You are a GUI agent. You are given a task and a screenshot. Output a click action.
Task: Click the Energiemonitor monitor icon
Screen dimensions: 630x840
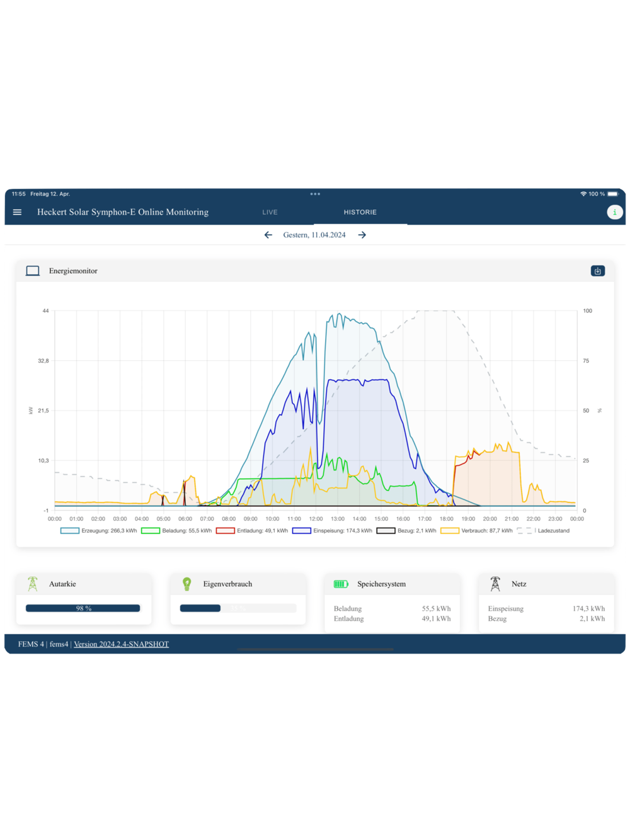[x=33, y=271]
